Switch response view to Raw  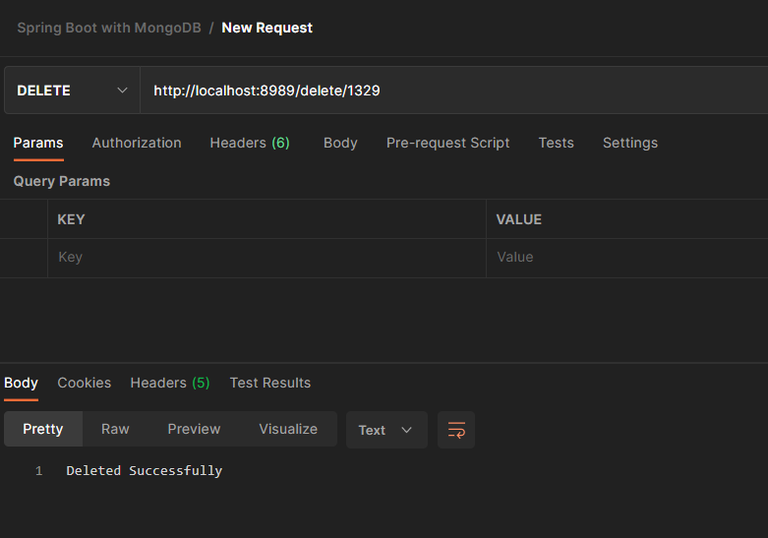coord(115,429)
